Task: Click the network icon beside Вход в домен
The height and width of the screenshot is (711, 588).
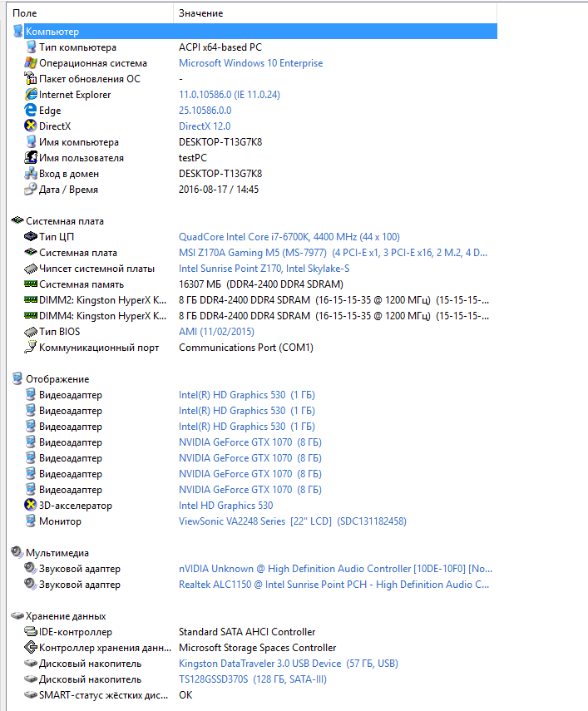Action: click(31, 174)
